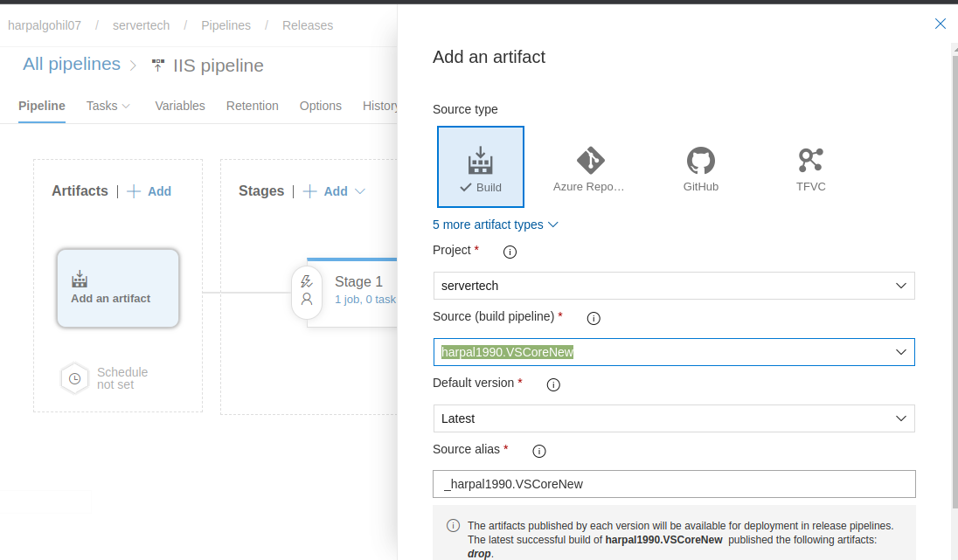
Task: Expand 5 more artifact types
Action: click(496, 225)
